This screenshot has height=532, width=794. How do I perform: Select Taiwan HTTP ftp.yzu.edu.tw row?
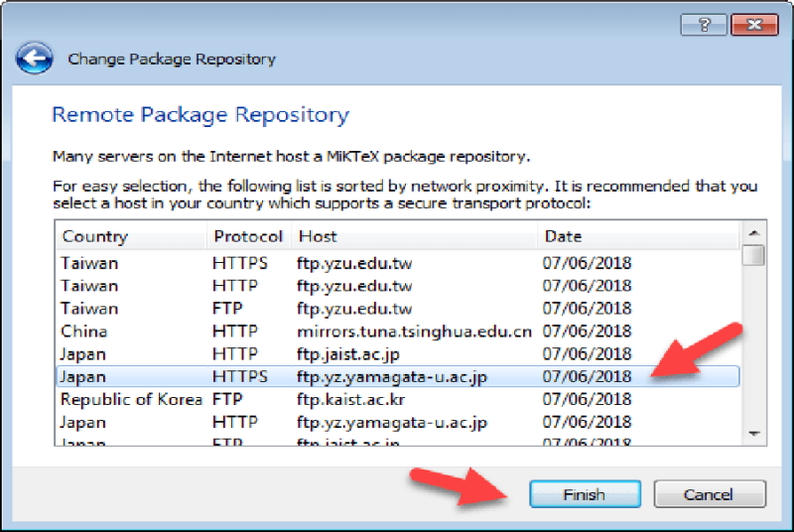[x=398, y=286]
